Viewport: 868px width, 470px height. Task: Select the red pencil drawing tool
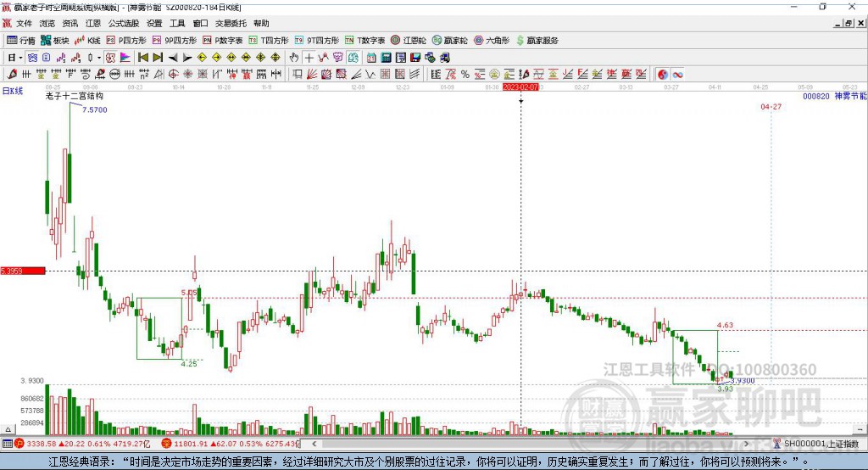point(12,75)
